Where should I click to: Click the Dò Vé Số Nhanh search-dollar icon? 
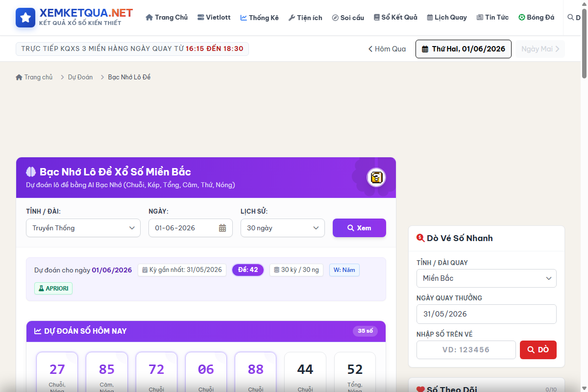(x=420, y=238)
